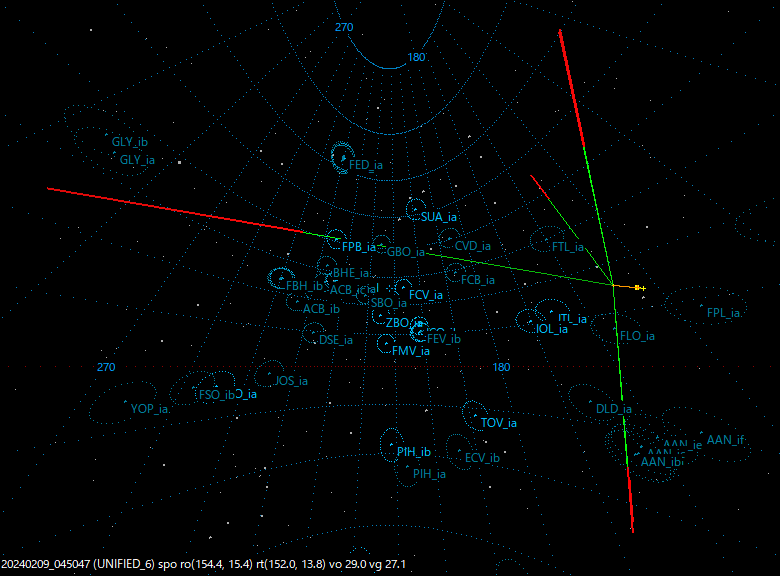Click the 270 label beside the top arc
Image resolution: width=780 pixels, height=576 pixels.
344,27
